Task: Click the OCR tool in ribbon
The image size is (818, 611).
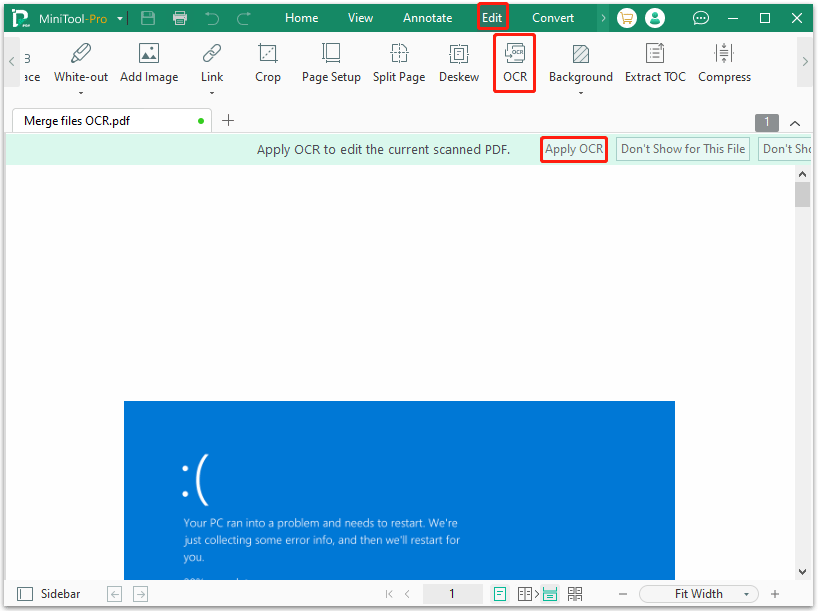Action: (515, 64)
